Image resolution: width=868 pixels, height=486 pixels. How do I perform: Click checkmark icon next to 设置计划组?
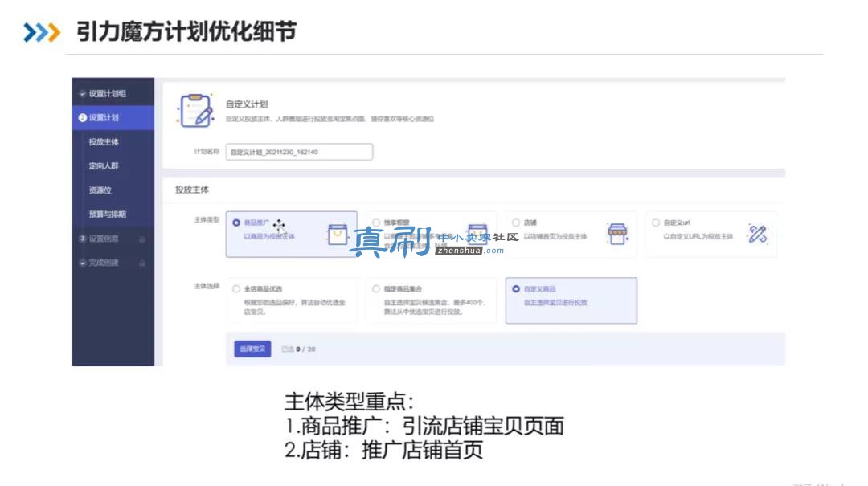click(83, 94)
